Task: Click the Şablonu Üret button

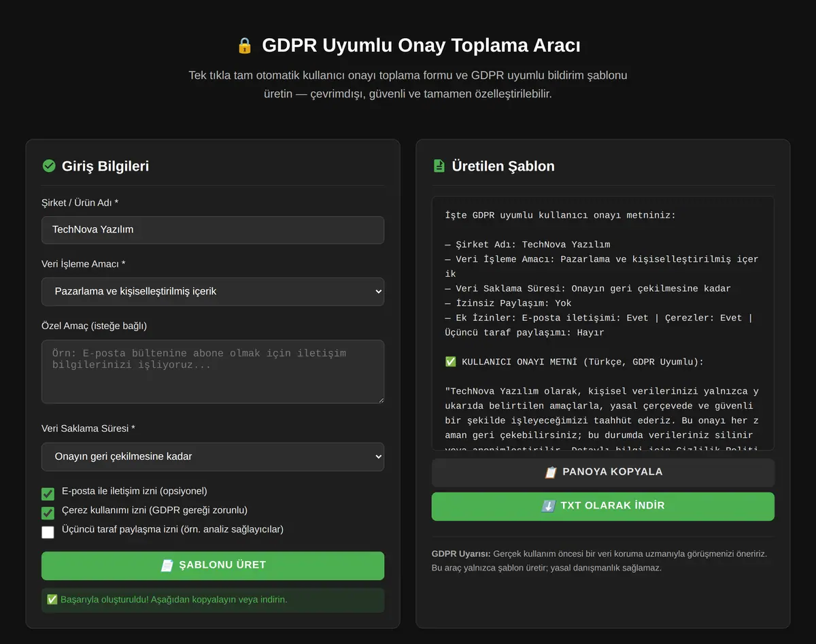Action: click(x=213, y=565)
